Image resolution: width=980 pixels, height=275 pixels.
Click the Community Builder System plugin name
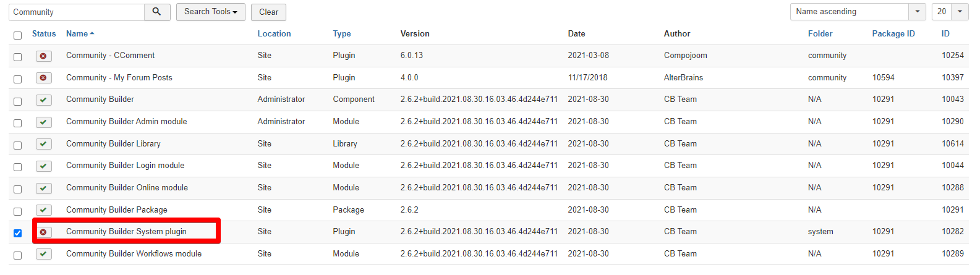pyautogui.click(x=126, y=231)
